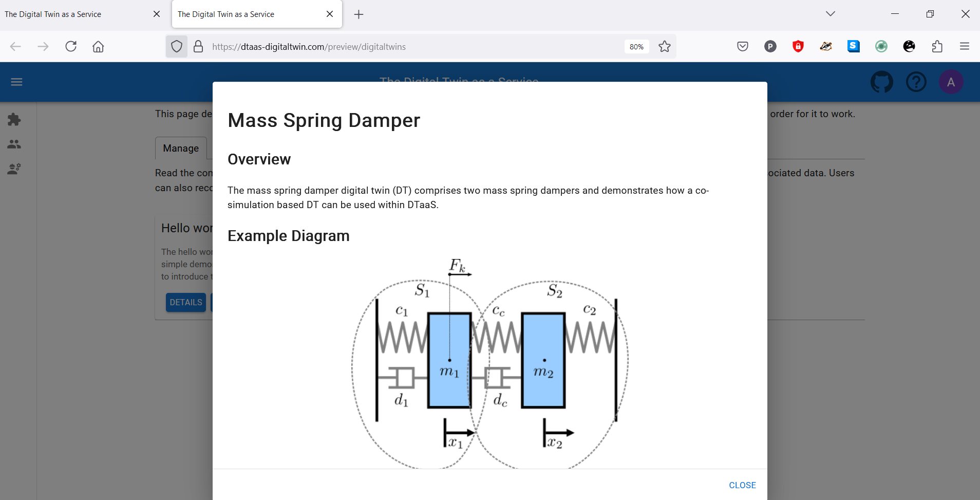Open the GitHub icon in the app bar
The height and width of the screenshot is (500, 980).
click(881, 82)
